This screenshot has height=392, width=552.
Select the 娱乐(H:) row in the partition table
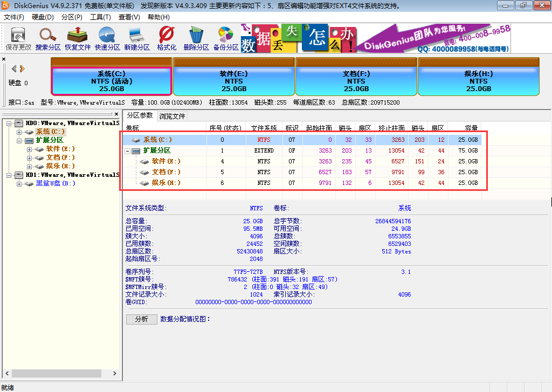158,183
